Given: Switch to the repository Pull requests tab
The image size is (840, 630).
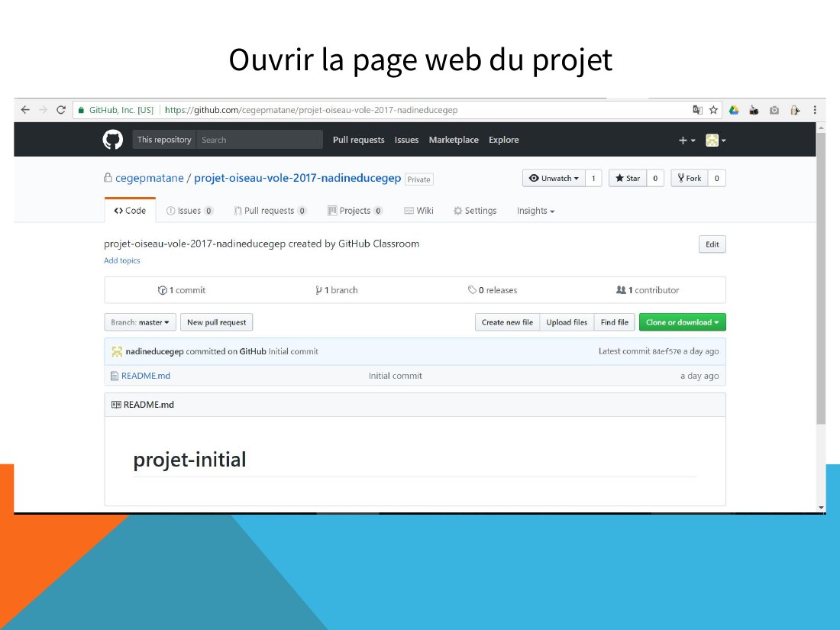Looking at the screenshot, I should tap(270, 211).
